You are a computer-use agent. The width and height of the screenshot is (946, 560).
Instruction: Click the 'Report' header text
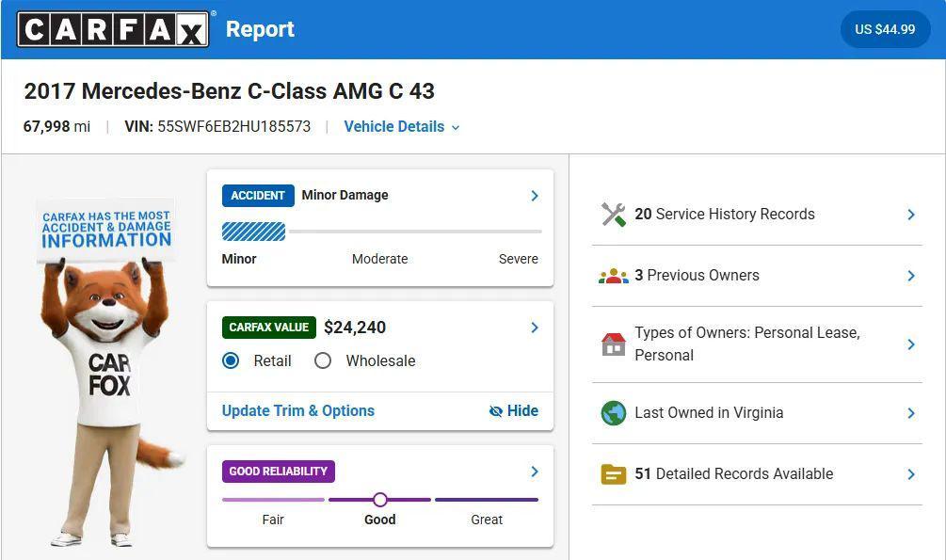260,29
